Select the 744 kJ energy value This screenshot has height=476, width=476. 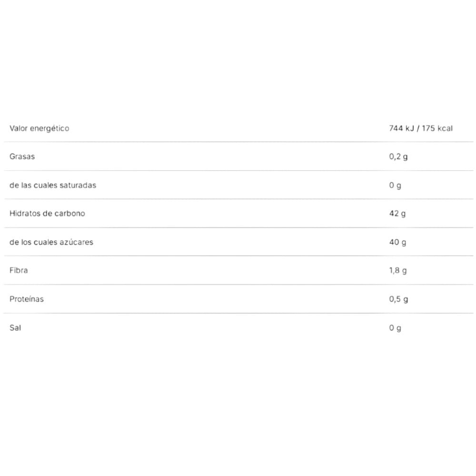point(402,129)
